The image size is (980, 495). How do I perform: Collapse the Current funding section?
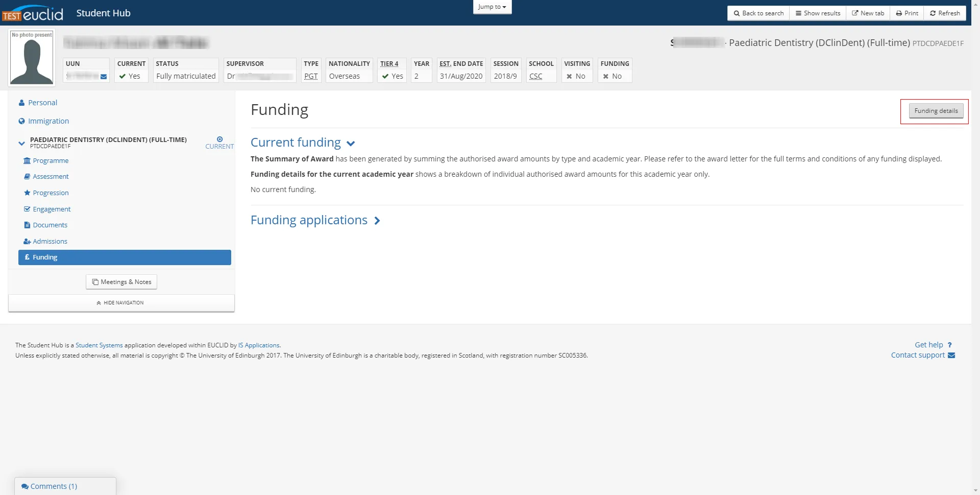tap(351, 144)
